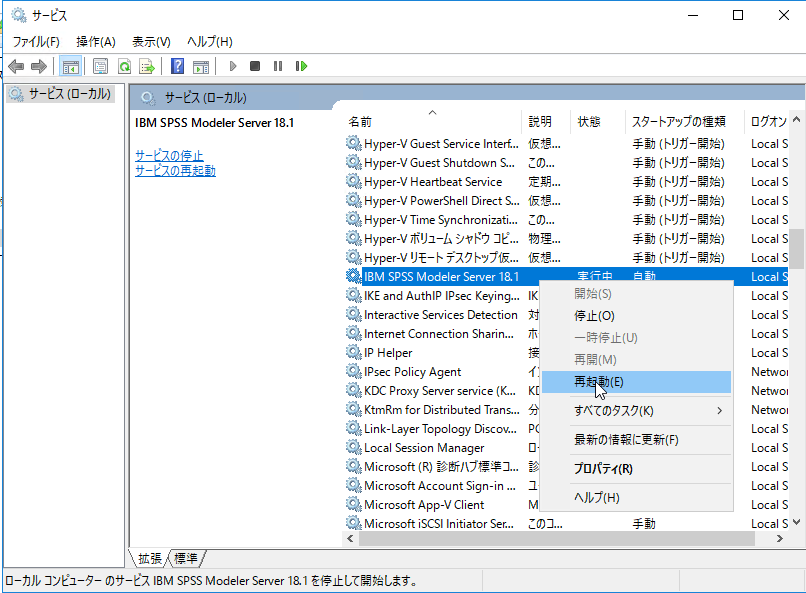Click the vertical scrollbar down arrow
The image size is (806, 593).
(x=797, y=523)
